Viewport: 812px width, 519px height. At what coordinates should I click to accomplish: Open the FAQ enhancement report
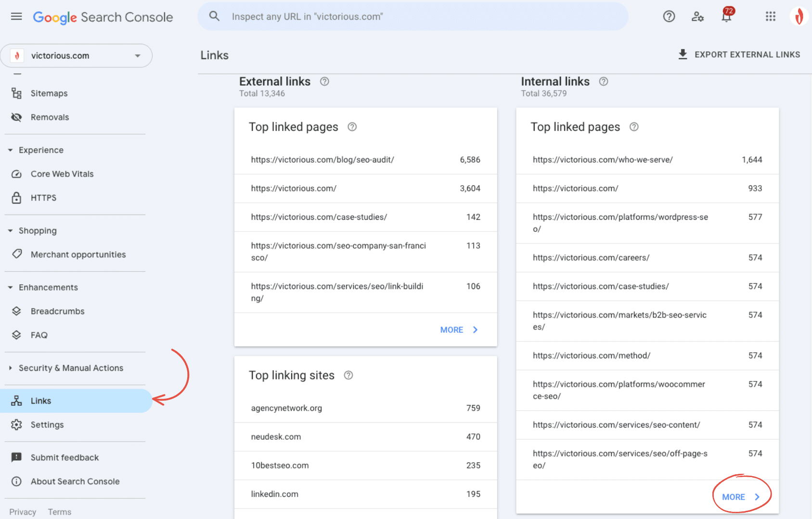(39, 335)
